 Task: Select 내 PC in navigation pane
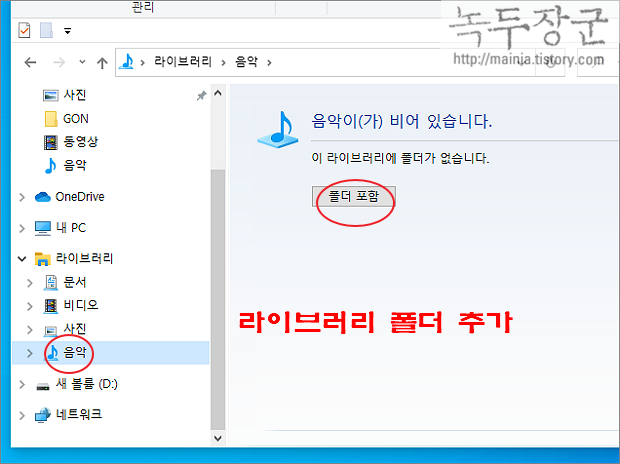click(x=71, y=227)
